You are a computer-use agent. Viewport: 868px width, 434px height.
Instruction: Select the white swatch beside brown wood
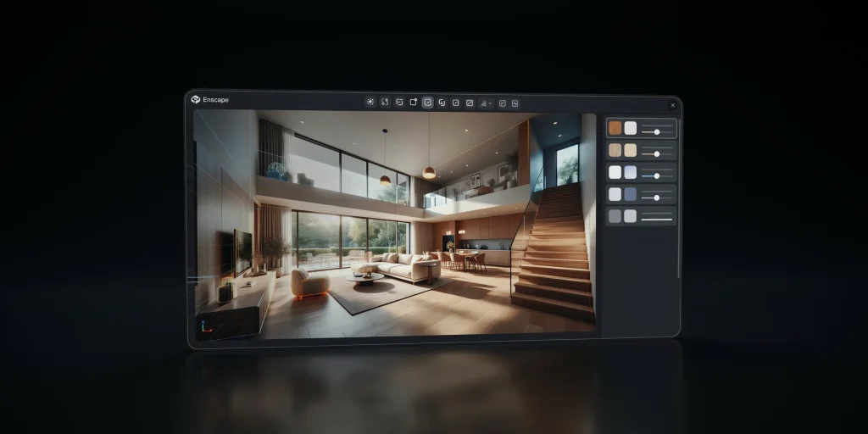(631, 128)
